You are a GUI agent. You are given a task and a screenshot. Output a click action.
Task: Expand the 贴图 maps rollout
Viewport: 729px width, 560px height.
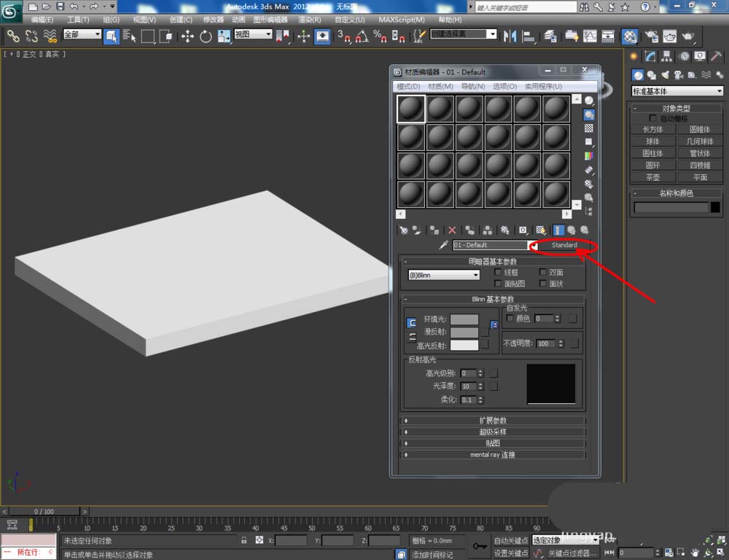[x=494, y=443]
